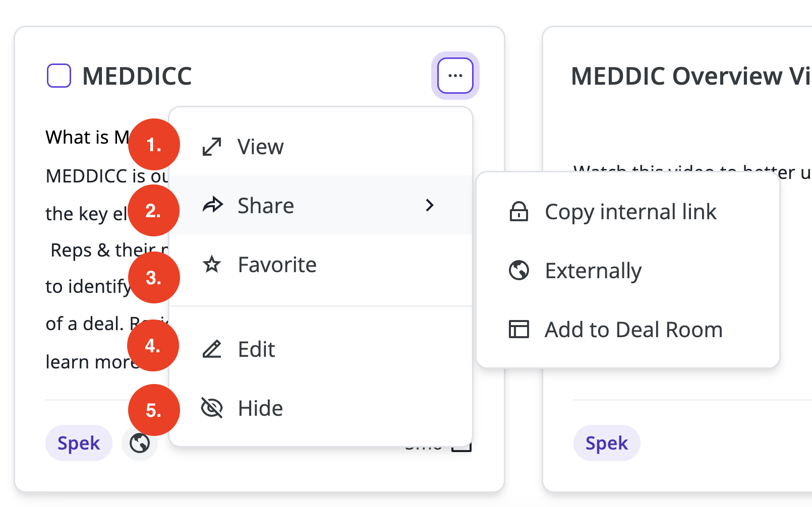Click the lock icon for internal link
Viewport: 812px width, 507px height.
click(519, 212)
